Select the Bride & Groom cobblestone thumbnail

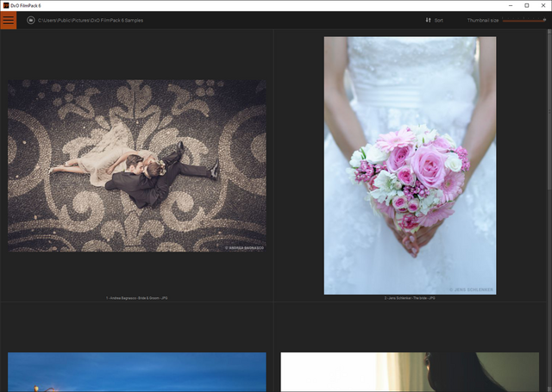click(x=137, y=165)
